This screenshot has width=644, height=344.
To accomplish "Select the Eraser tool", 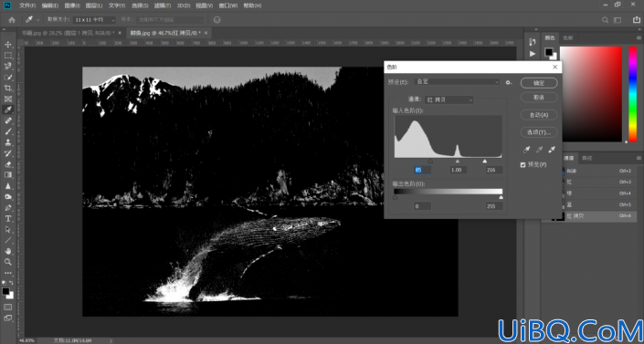I will coord(8,164).
